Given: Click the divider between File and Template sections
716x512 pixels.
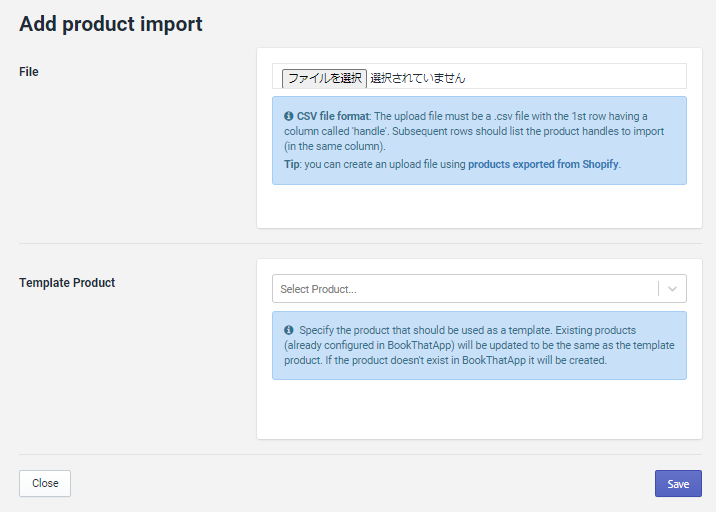Looking at the screenshot, I should pyautogui.click(x=360, y=243).
